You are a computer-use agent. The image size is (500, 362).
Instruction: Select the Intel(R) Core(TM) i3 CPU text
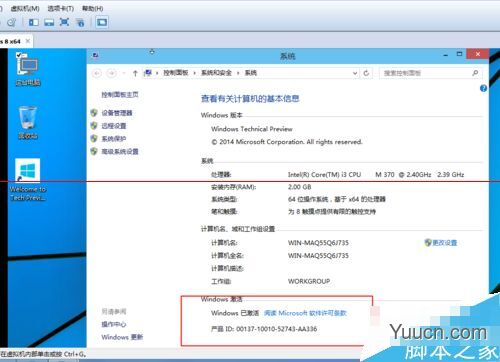324,174
